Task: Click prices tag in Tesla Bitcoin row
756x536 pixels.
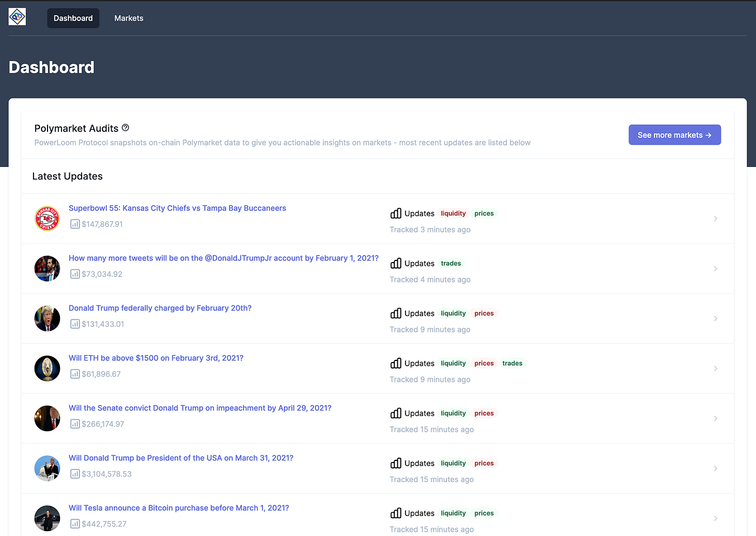Action: tap(484, 513)
